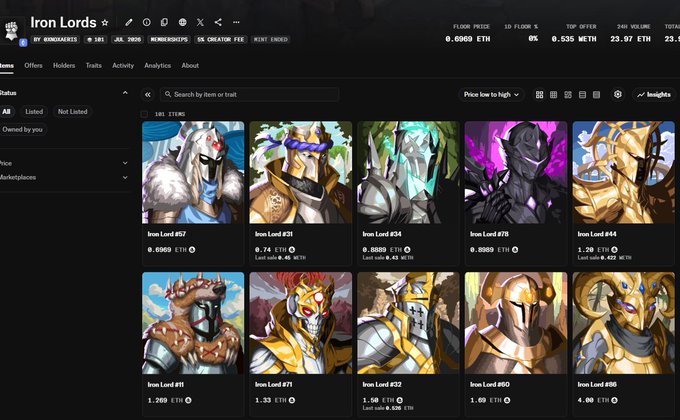Open the Activity tab
This screenshot has height=420, width=680.
123,66
